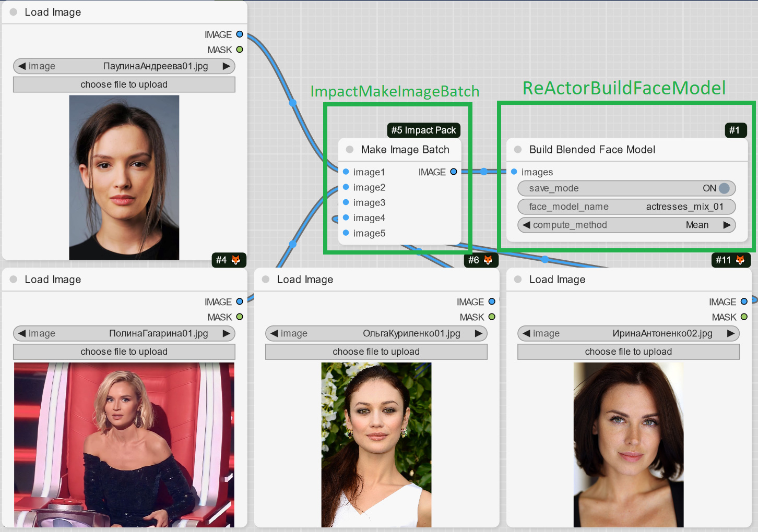Image resolution: width=758 pixels, height=532 pixels.
Task: Click the IMAGE output dot of Make Image Batch
Action: tap(453, 172)
